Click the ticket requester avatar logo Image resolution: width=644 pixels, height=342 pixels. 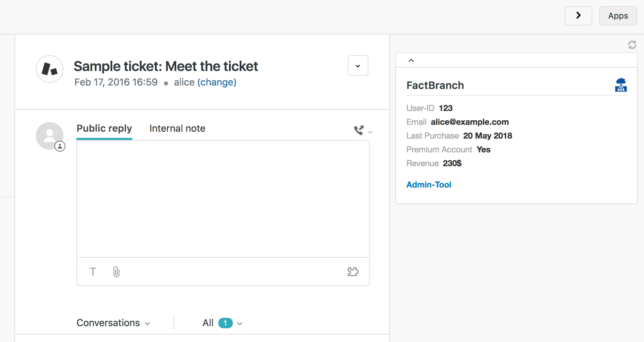50,69
